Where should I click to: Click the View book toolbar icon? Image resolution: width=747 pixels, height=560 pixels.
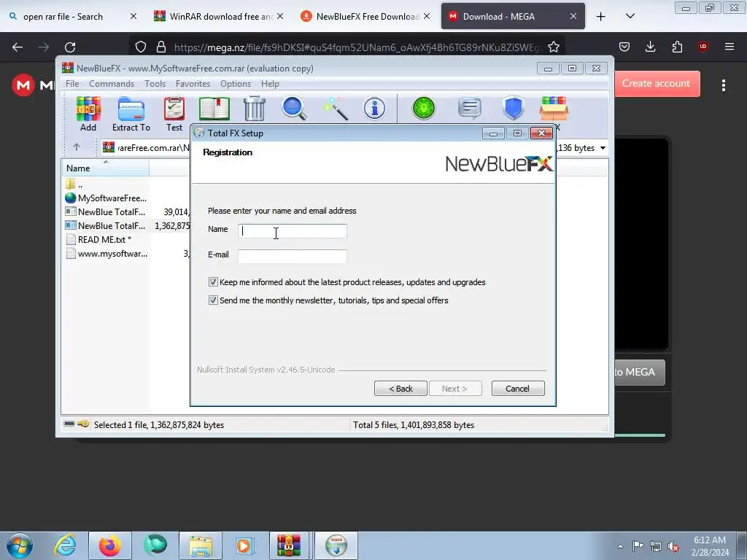point(214,109)
